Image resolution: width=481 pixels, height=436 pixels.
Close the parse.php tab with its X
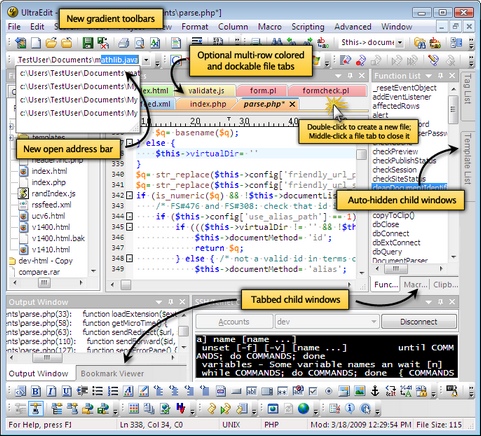click(292, 104)
